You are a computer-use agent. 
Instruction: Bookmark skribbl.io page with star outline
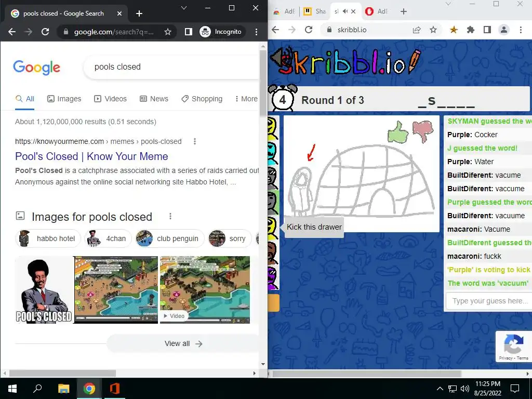click(x=433, y=30)
